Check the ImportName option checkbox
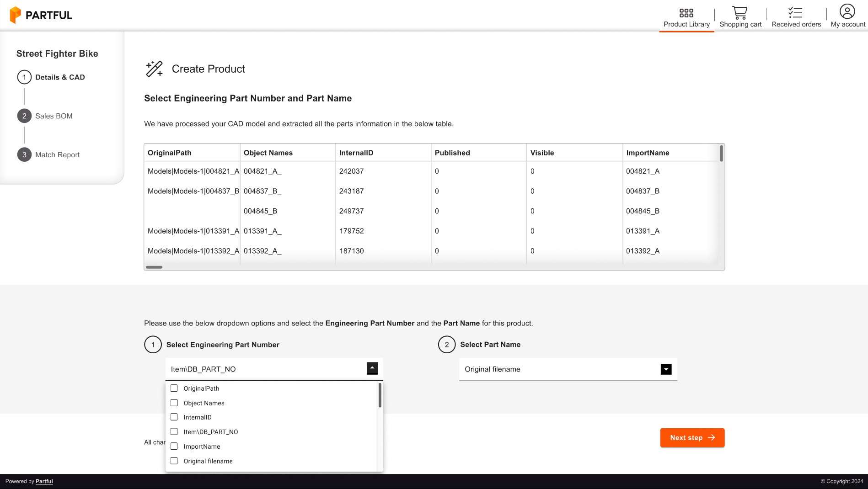The width and height of the screenshot is (868, 489). pos(174,446)
